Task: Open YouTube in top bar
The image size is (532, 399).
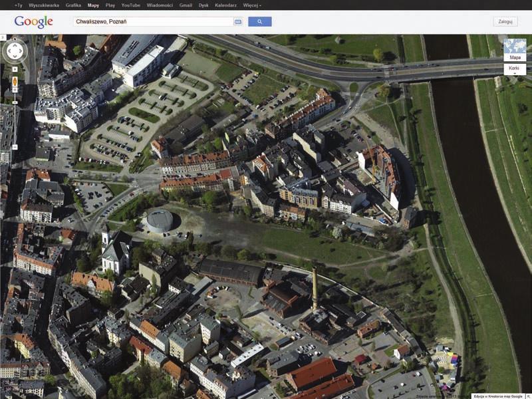Action: tap(130, 5)
